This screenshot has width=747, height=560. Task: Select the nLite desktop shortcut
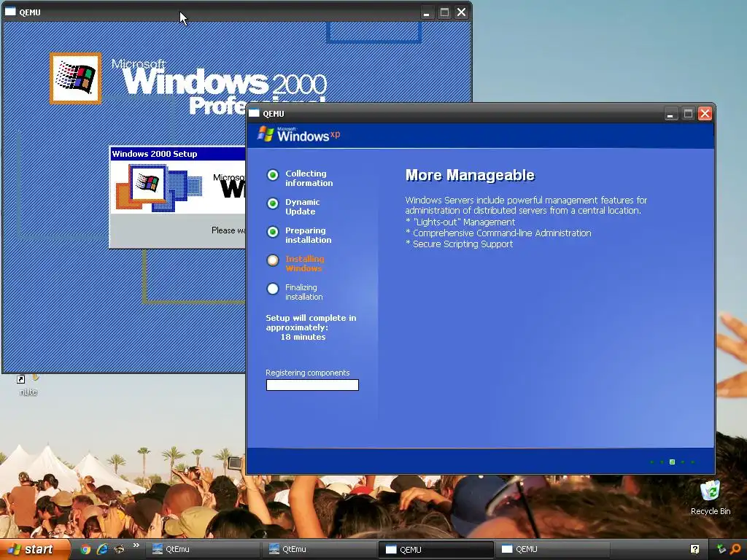[x=28, y=385]
